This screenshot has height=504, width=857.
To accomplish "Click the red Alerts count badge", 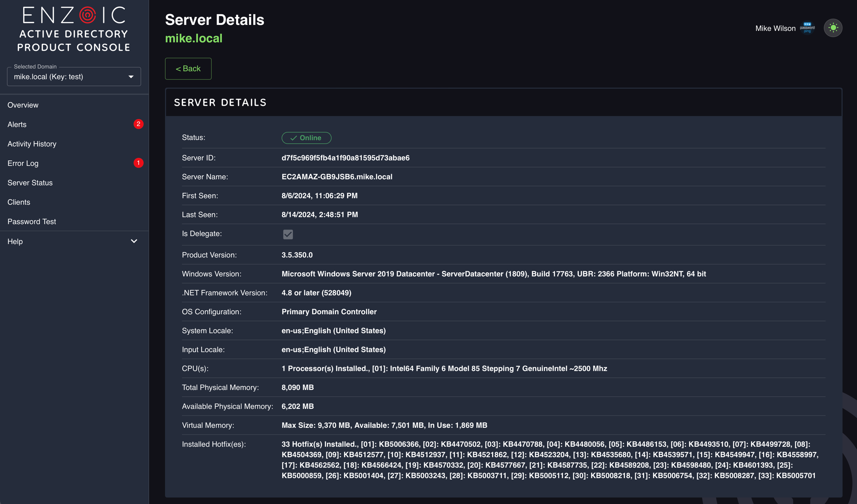I will click(138, 124).
